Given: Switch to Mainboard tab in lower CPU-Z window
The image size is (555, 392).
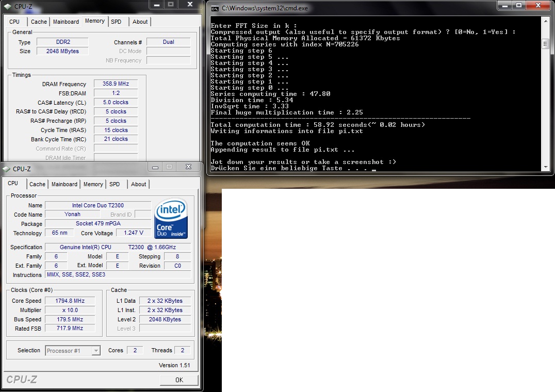Looking at the screenshot, I should pos(64,184).
